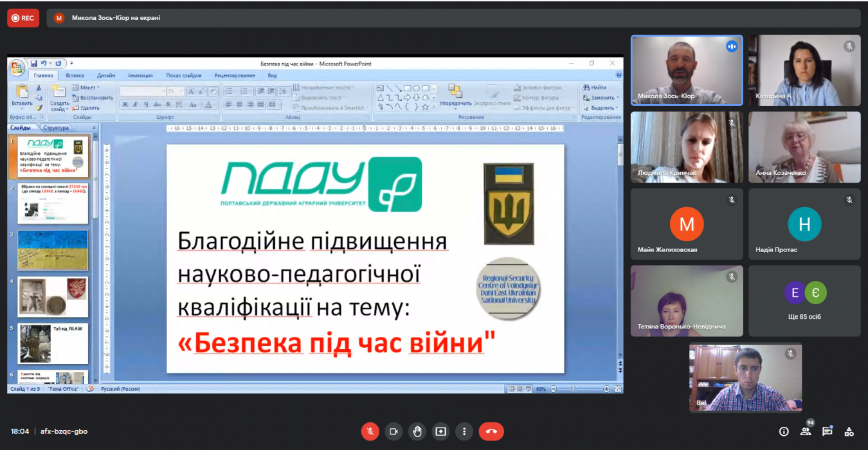Switch to the Главная ribbon tab
Screen dimensions: 868x450
click(x=44, y=75)
